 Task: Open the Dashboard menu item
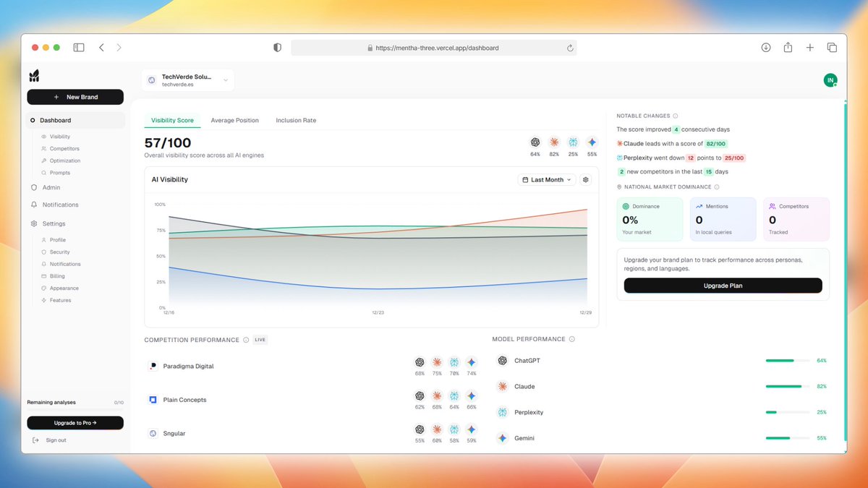pos(75,120)
